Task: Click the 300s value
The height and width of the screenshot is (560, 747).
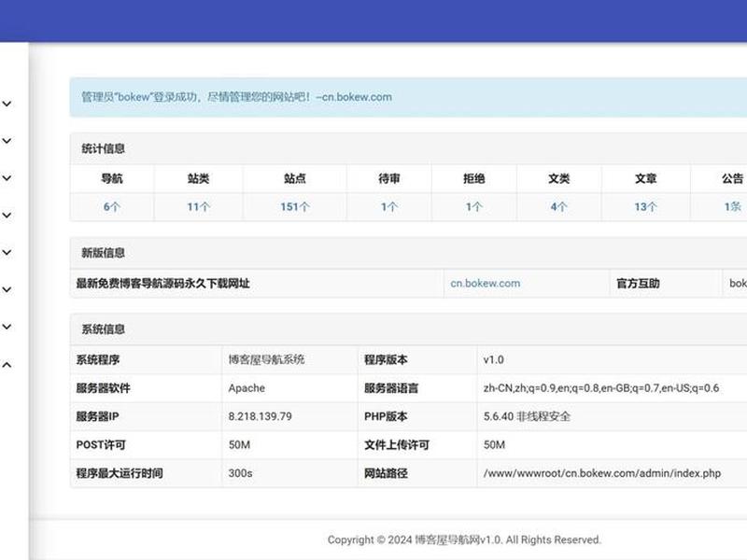Action: point(240,473)
